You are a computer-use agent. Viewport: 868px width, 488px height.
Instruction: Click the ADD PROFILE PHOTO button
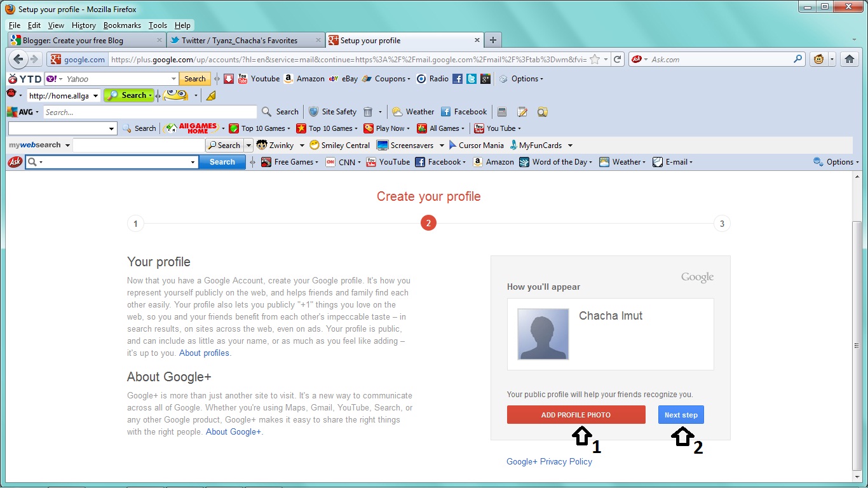[576, 415]
